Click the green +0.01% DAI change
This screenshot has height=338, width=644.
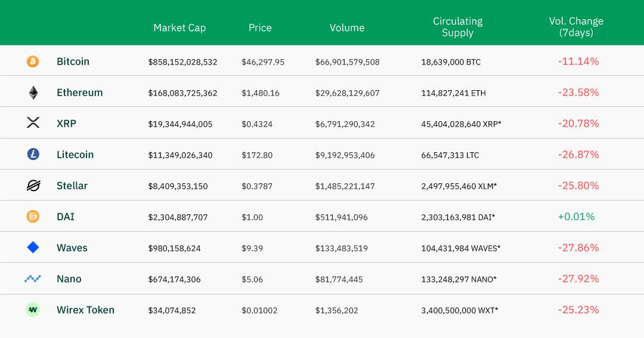click(x=576, y=216)
